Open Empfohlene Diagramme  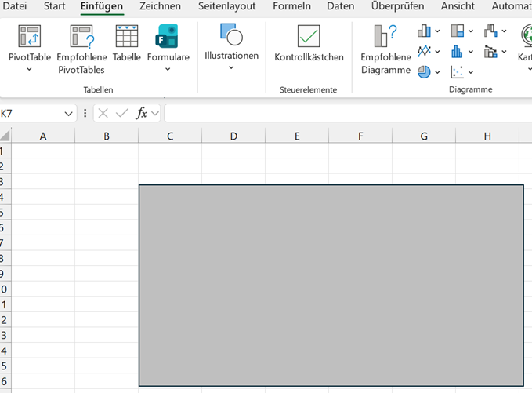[x=385, y=37]
